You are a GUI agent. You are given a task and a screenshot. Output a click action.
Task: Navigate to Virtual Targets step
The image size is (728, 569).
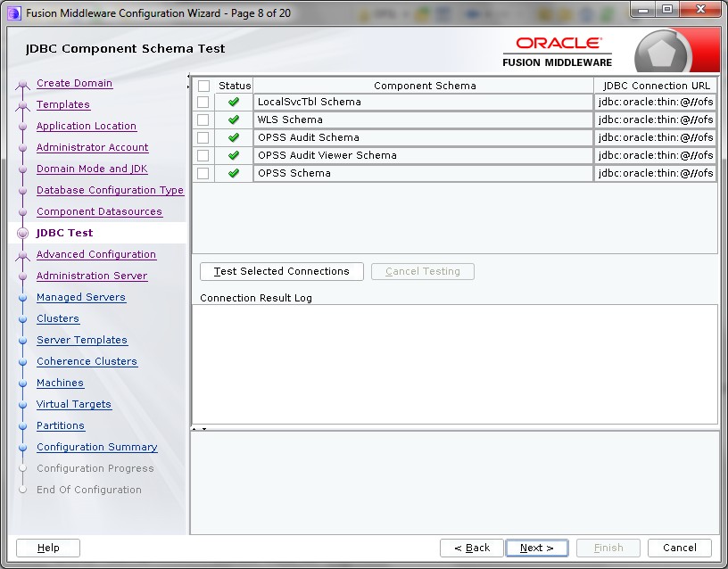pos(74,404)
